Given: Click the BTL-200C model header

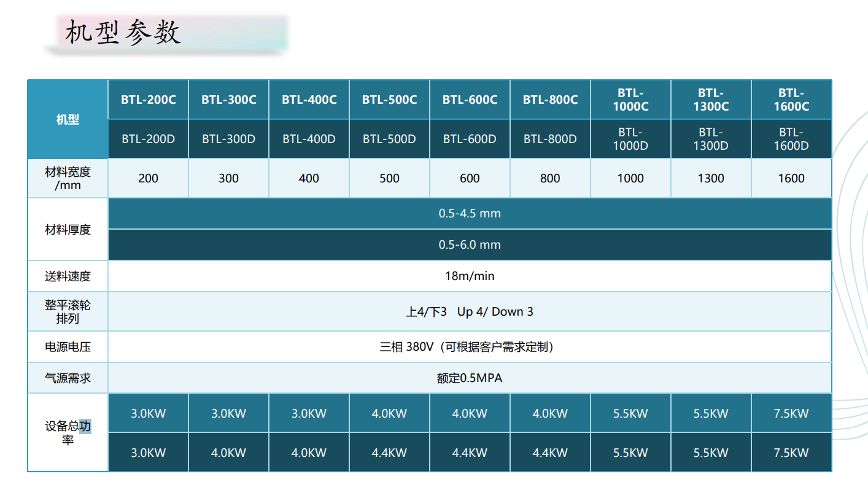Looking at the screenshot, I should click(x=148, y=99).
